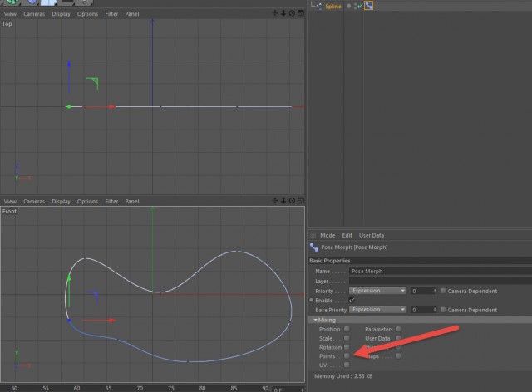Open Display menu in Front viewport
Viewport: 532px width, 392px height.
61,202
